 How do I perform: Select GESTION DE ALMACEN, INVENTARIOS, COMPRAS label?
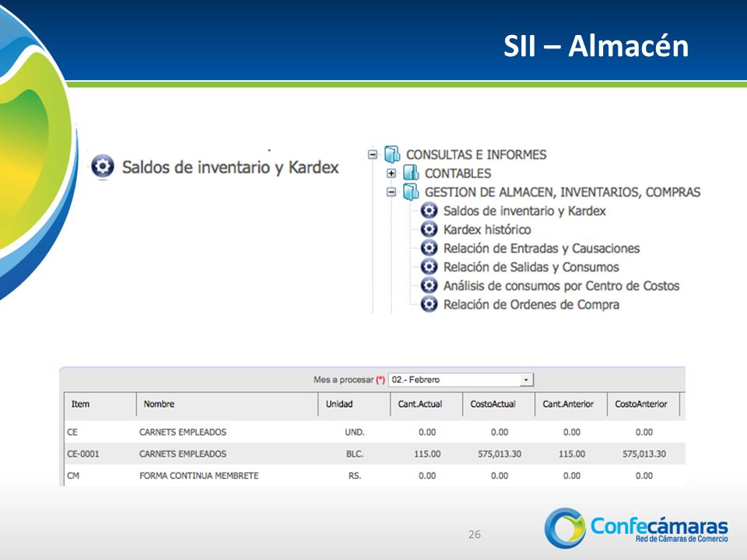tap(563, 192)
